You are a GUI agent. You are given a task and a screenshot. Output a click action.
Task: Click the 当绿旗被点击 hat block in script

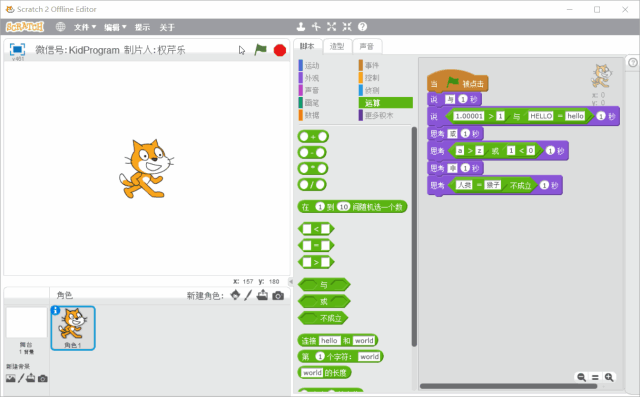[x=458, y=81]
